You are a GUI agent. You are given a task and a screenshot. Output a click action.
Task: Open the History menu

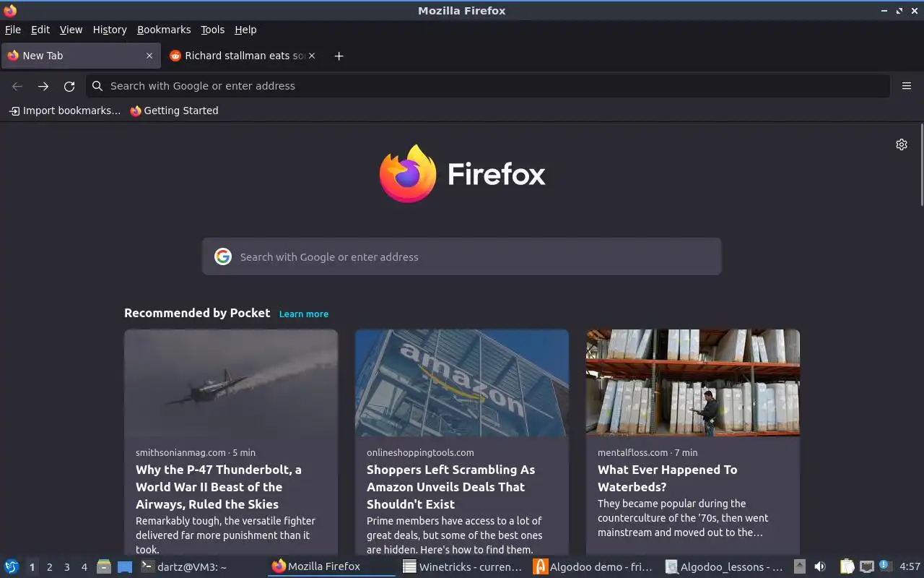(110, 30)
